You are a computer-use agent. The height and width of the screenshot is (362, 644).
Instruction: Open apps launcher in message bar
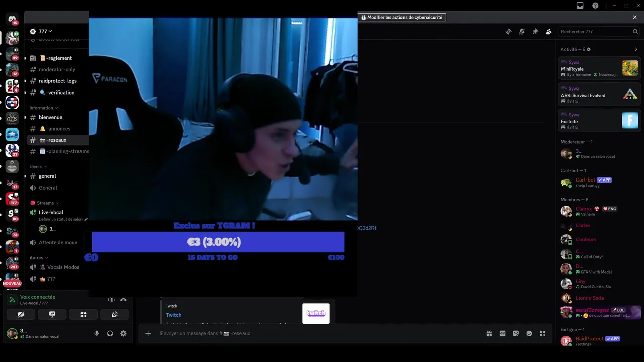coord(542,333)
